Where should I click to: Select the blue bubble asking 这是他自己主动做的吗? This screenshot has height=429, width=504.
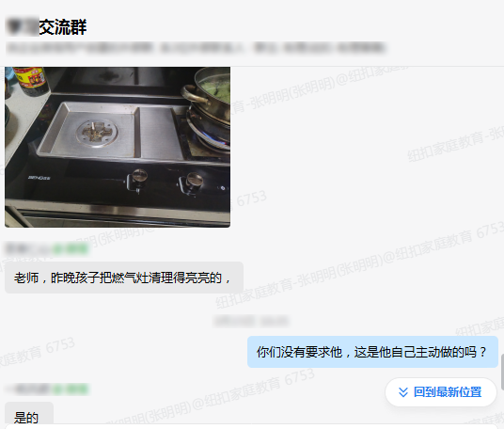pyautogui.click(x=372, y=352)
